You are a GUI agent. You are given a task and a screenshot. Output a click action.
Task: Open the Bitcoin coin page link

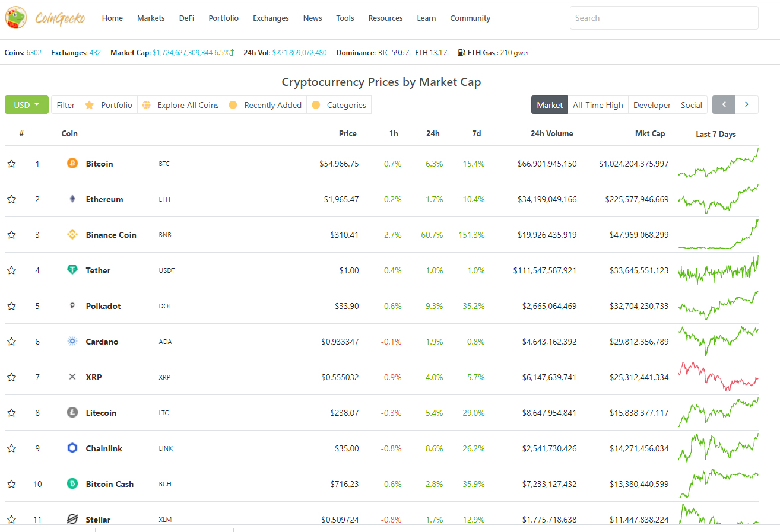(99, 164)
